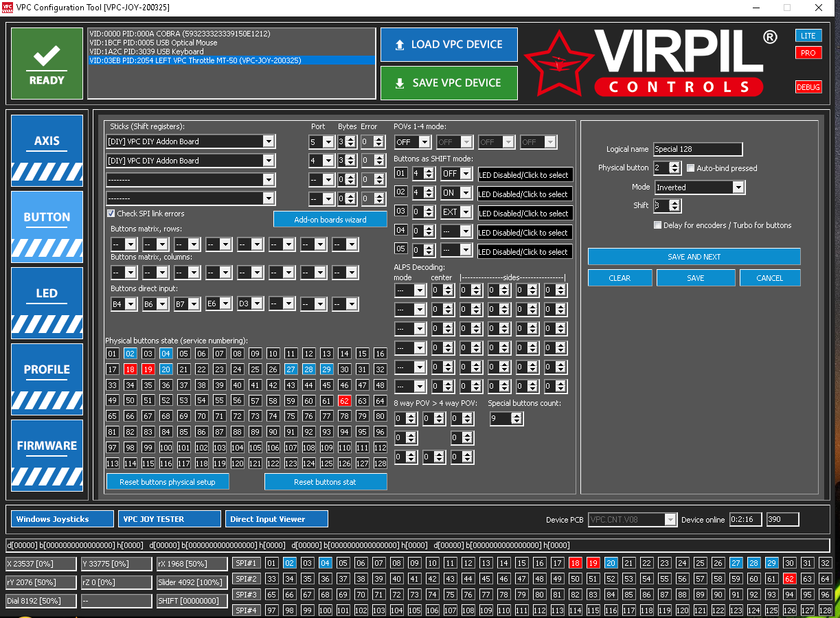This screenshot has width=840, height=618.
Task: Click the SPI#1 row label
Action: pos(246,563)
